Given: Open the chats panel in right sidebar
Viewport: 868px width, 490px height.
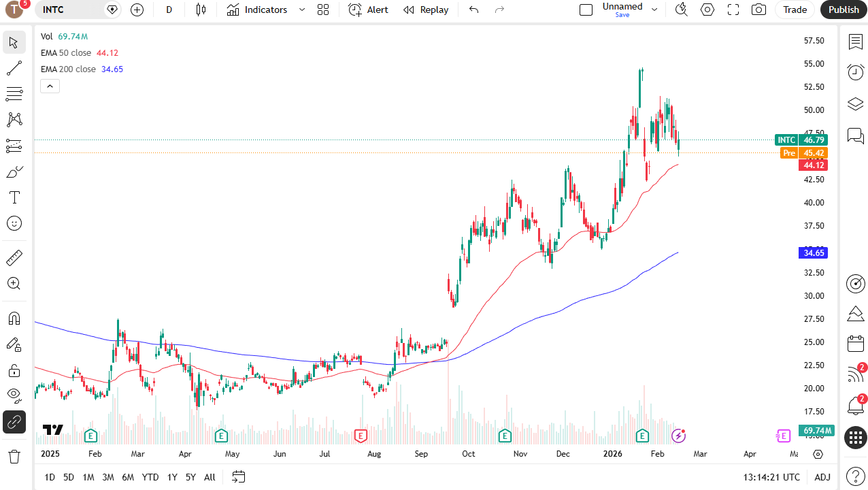Looking at the screenshot, I should (x=855, y=135).
